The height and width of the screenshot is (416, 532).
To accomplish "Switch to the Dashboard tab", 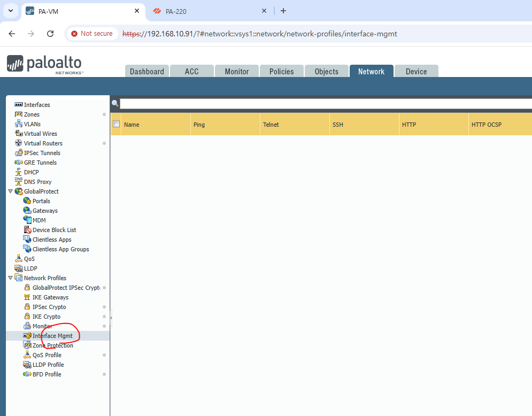I will (147, 71).
